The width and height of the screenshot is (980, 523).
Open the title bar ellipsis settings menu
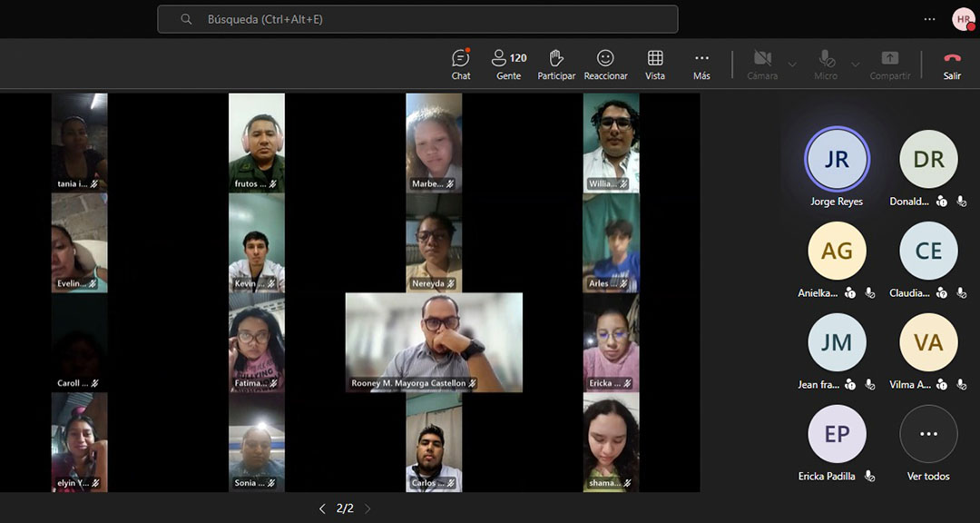[x=929, y=19]
